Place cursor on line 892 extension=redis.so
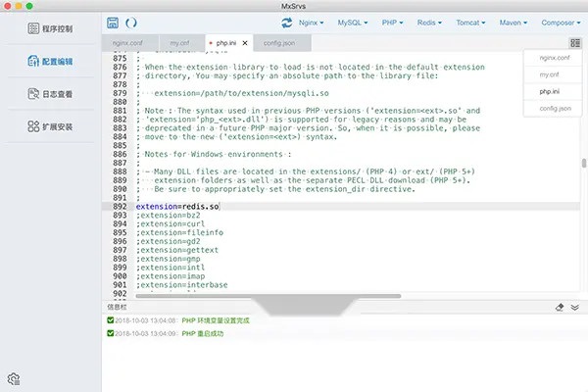 (x=177, y=207)
